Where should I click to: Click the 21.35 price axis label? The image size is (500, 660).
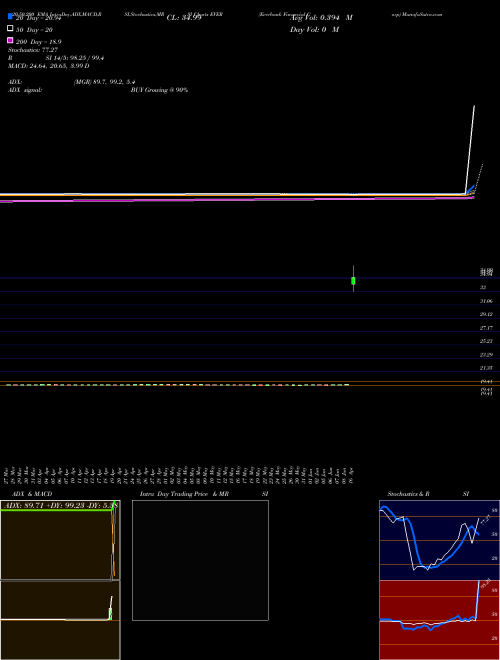click(x=486, y=368)
